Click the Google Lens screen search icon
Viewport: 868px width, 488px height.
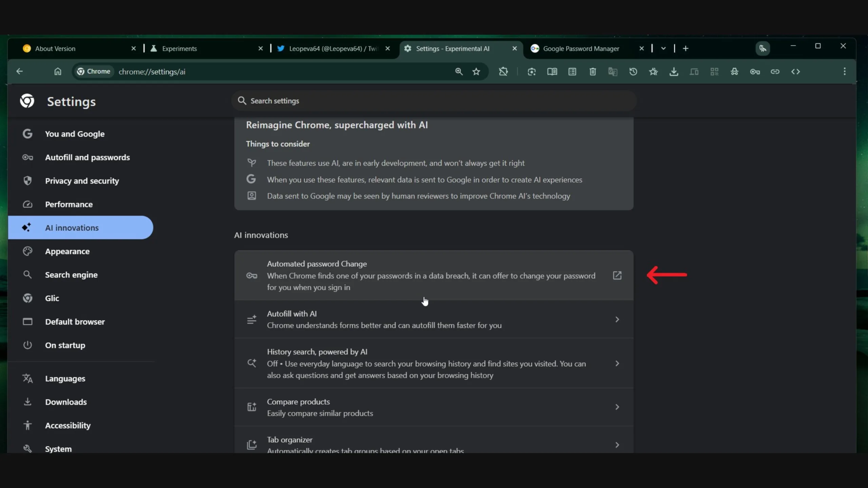click(x=532, y=72)
